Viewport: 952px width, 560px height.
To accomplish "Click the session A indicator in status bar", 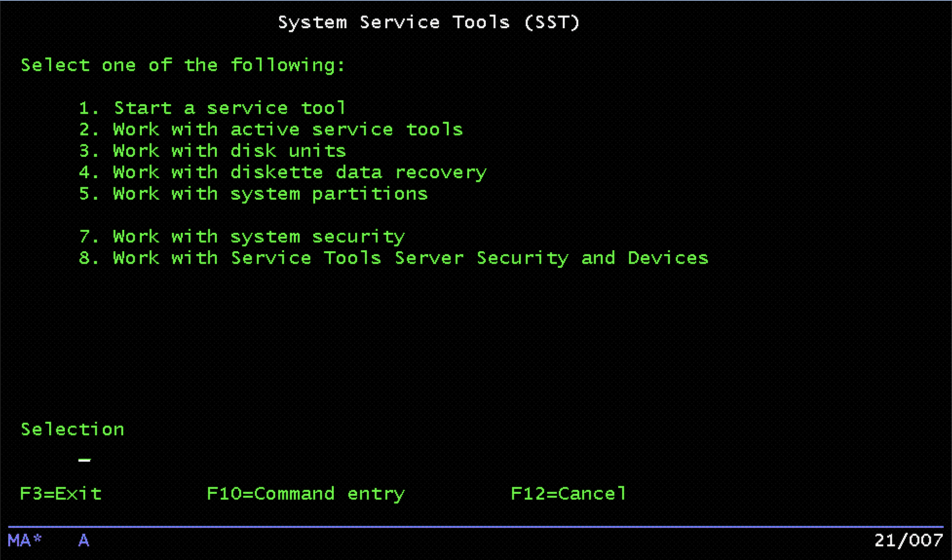I will (x=84, y=541).
